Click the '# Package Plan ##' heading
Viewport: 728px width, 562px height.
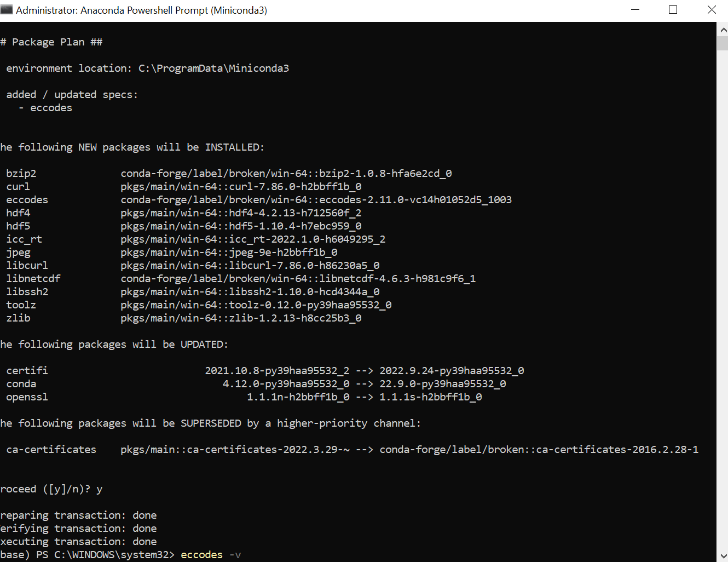click(51, 42)
